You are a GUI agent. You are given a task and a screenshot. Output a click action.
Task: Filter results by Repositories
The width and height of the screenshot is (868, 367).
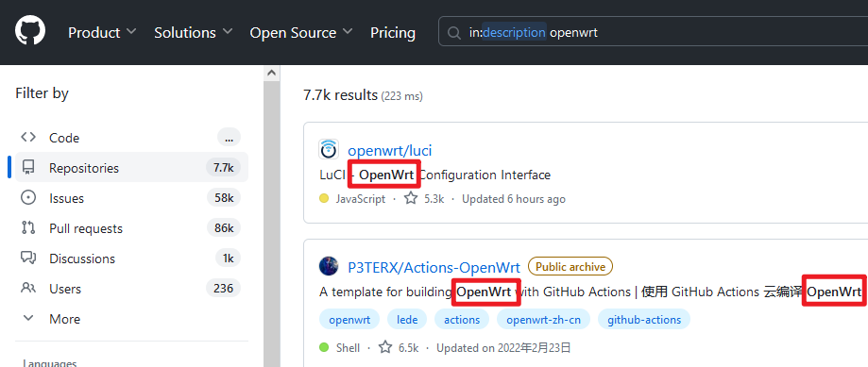coord(131,168)
